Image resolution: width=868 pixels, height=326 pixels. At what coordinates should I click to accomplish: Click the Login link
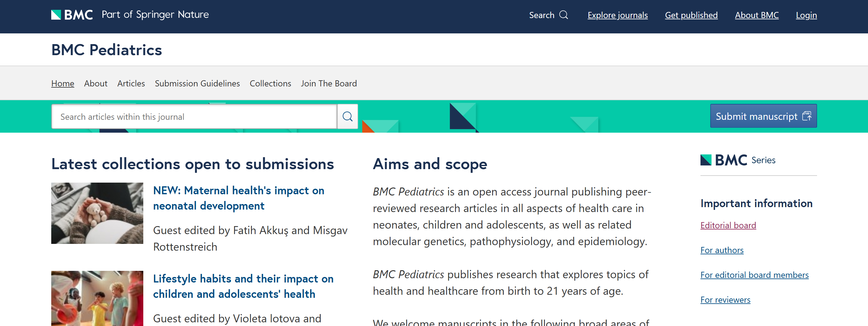[806, 15]
